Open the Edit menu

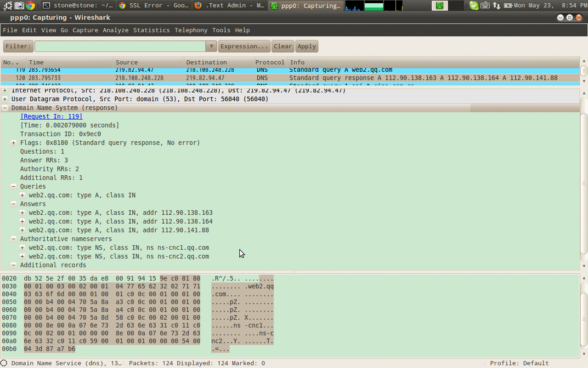click(29, 30)
